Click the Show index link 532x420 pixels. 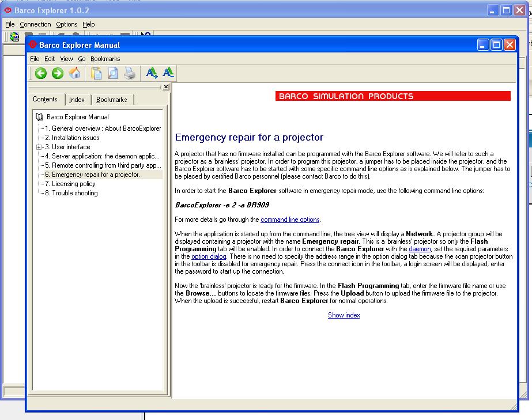[x=344, y=315]
